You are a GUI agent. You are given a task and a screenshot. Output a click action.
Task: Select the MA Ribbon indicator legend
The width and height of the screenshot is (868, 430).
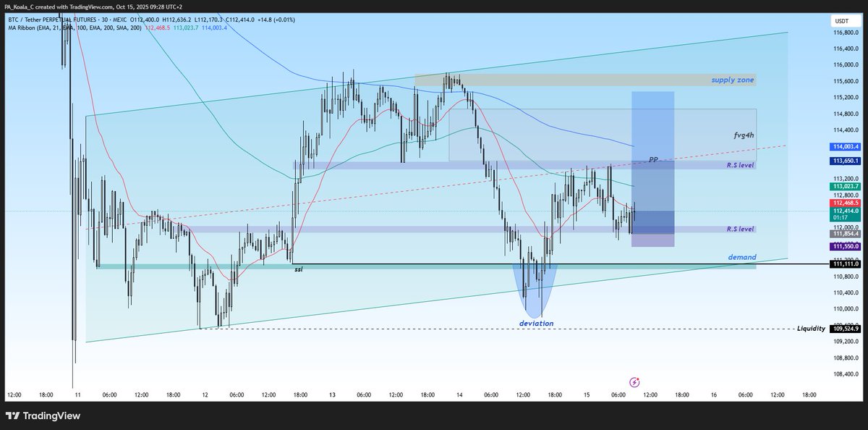[x=74, y=28]
